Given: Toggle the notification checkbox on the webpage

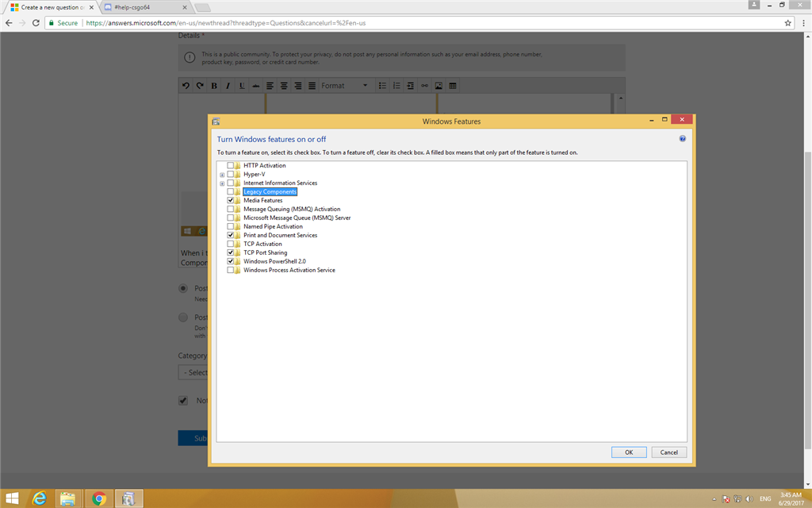Looking at the screenshot, I should point(183,400).
